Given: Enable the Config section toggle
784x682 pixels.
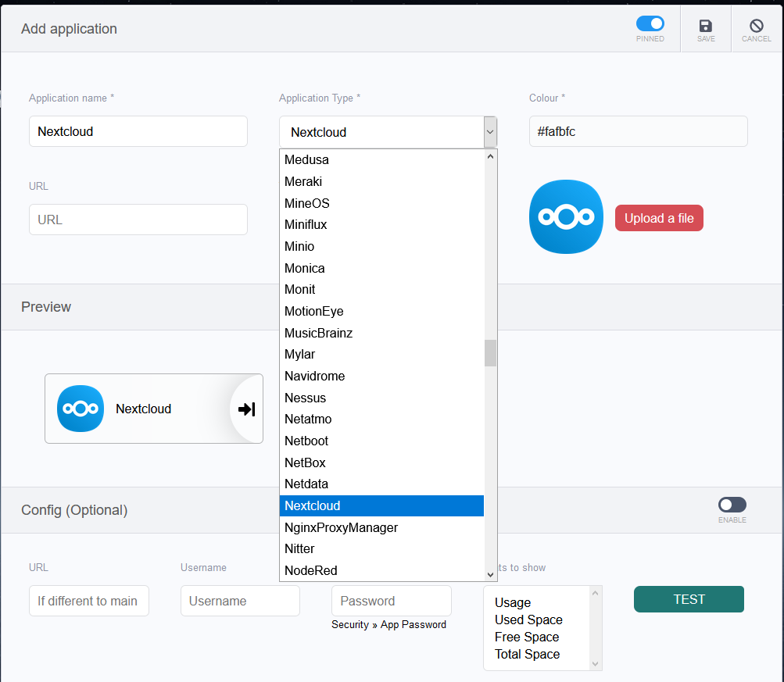Looking at the screenshot, I should [x=732, y=505].
